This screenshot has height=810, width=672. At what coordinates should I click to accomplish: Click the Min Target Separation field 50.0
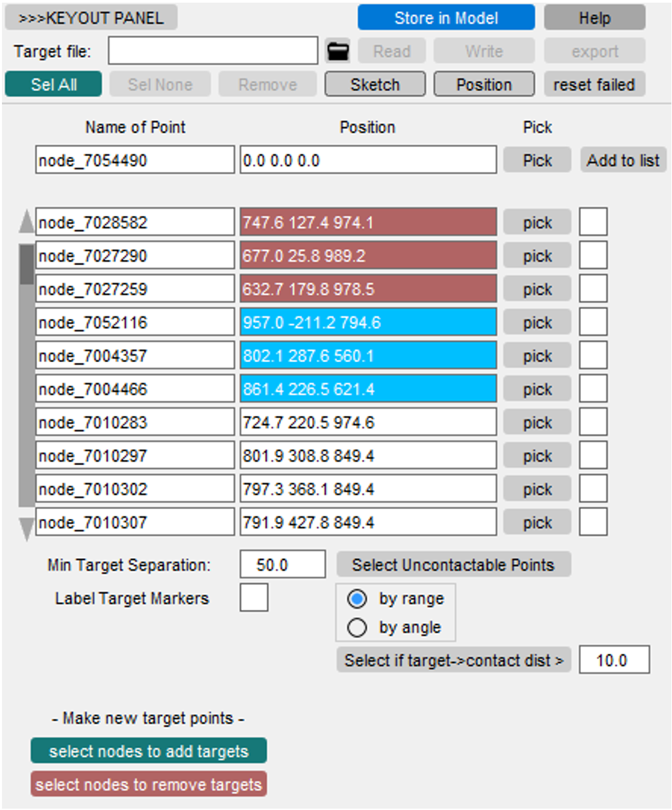pyautogui.click(x=283, y=564)
